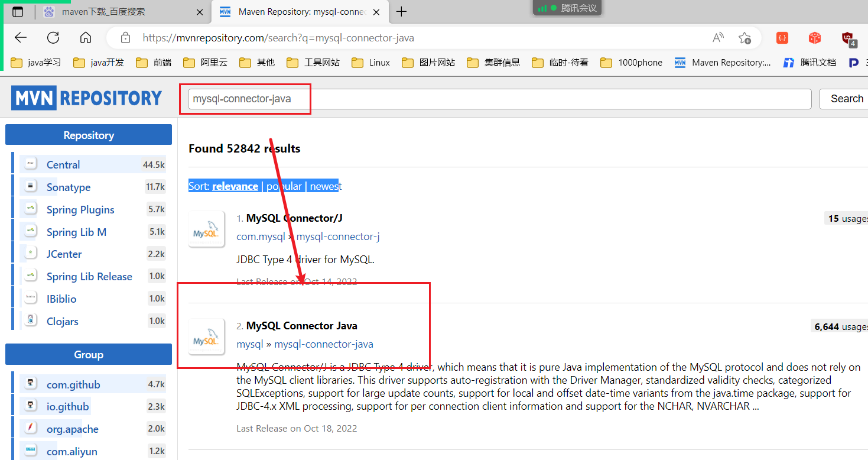This screenshot has width=868, height=460.
Task: Click the MySQL Connector Java logo thumbnail
Action: 207,337
